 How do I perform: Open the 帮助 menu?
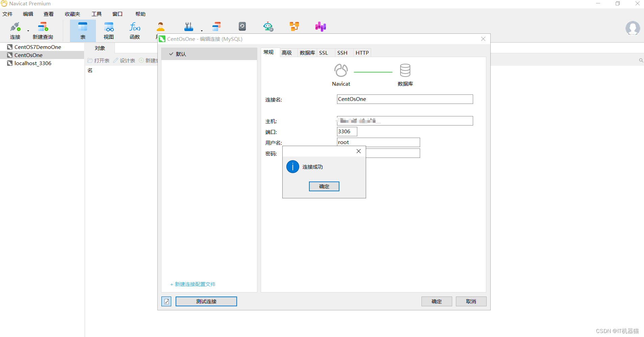[140, 14]
